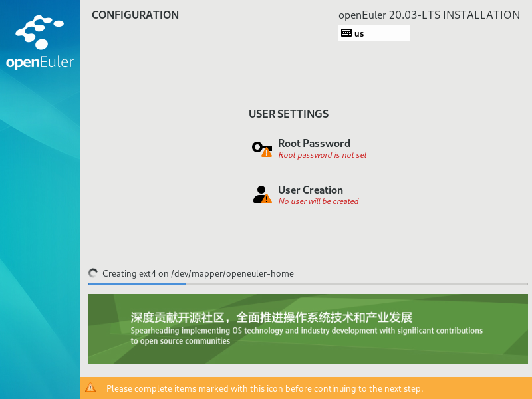Click the green promotional banner image
532x399 pixels.
(307, 329)
